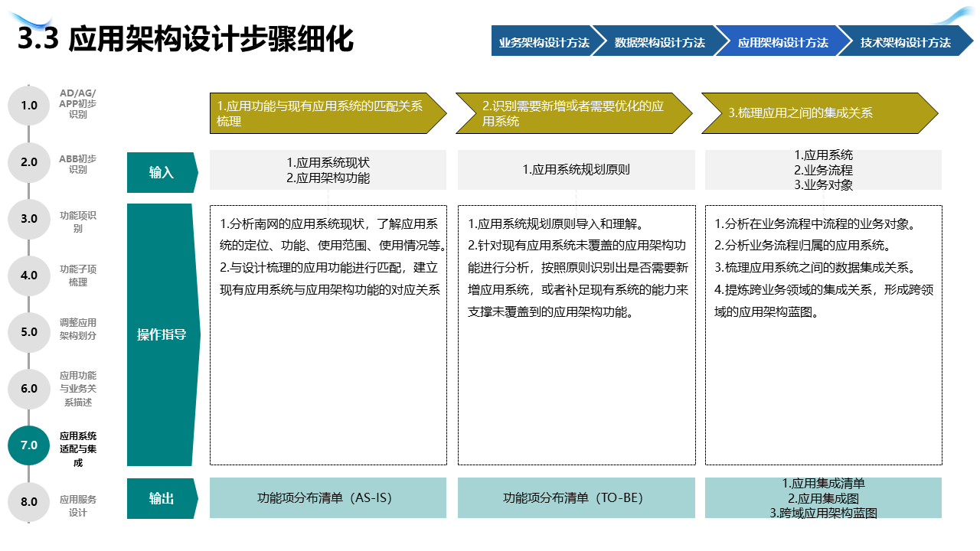Select the third chevron 梳理应用之间的集成关系

820,113
